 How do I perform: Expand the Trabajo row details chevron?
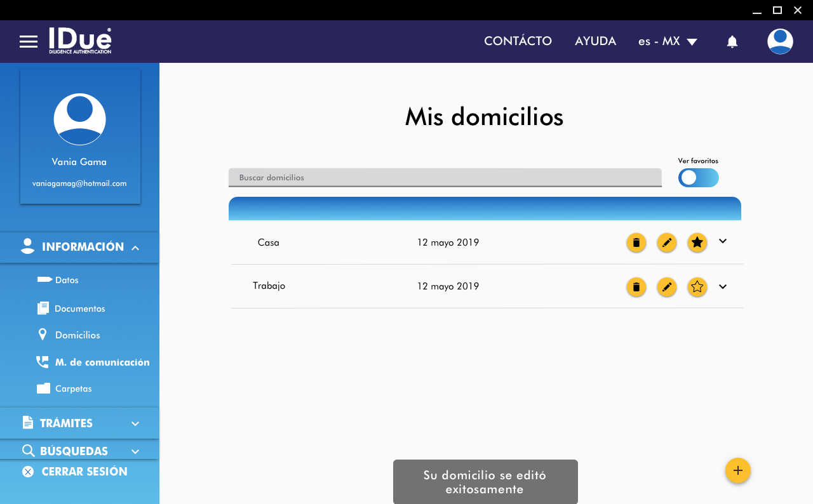pyautogui.click(x=722, y=287)
